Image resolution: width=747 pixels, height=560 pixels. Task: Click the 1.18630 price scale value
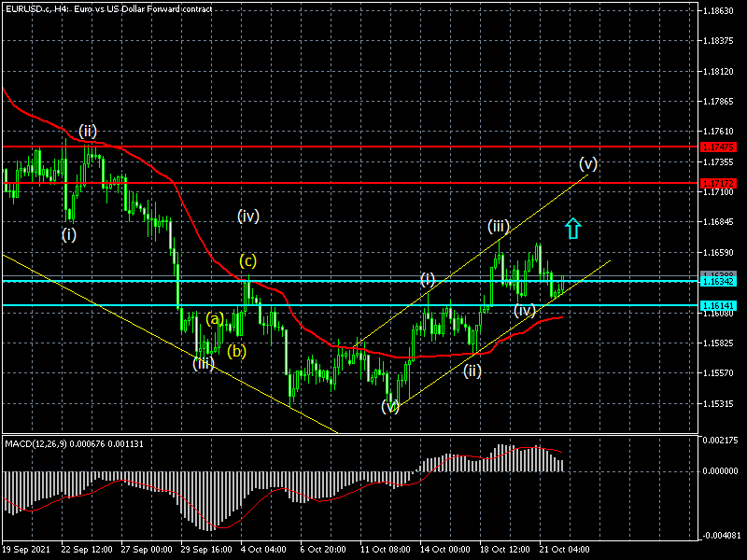tap(718, 10)
